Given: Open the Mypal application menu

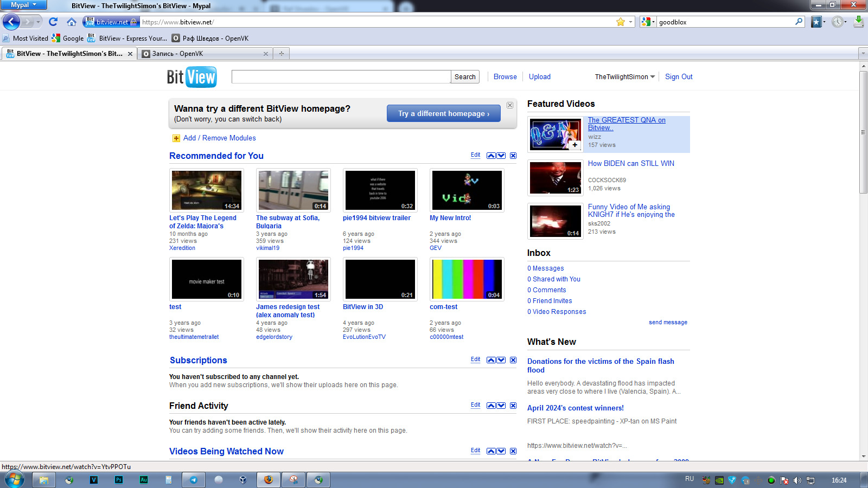Looking at the screenshot, I should (x=23, y=5).
